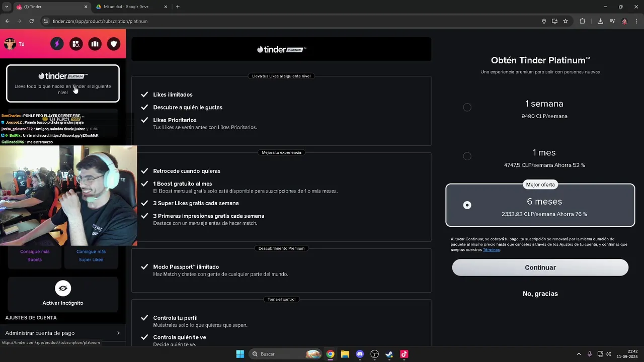Click Consigue más Super Likes
This screenshot has height=362, width=644.
tap(91, 255)
